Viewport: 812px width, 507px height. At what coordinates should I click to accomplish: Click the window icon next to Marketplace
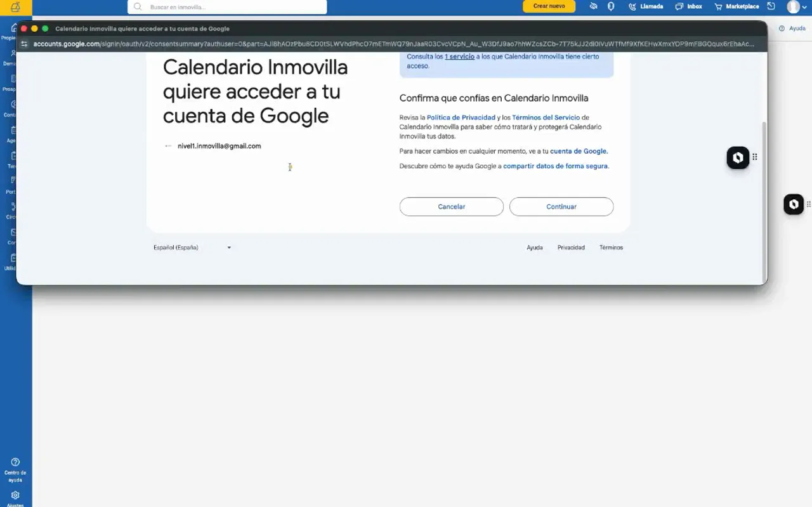[771, 6]
